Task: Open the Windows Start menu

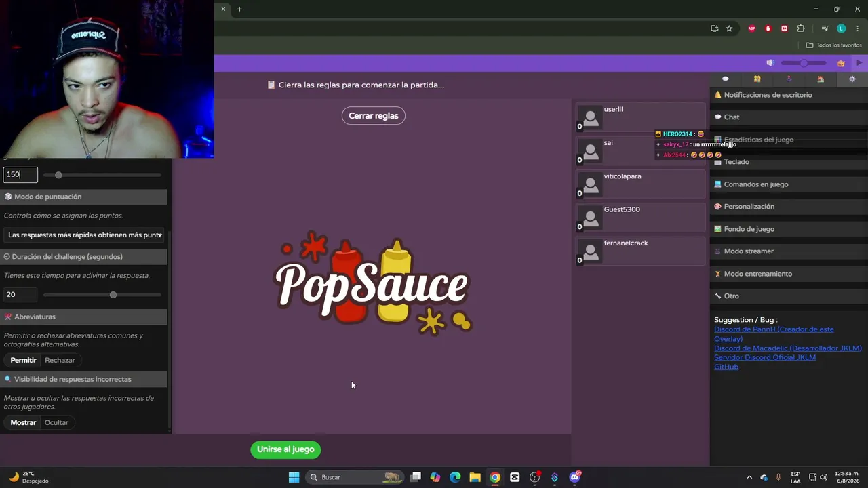Action: pyautogui.click(x=294, y=477)
